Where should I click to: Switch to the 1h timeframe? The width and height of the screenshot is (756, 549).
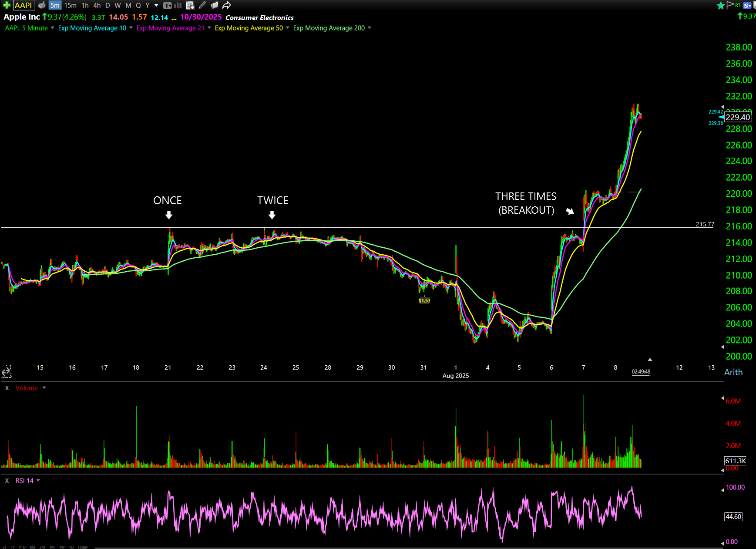[x=85, y=5]
